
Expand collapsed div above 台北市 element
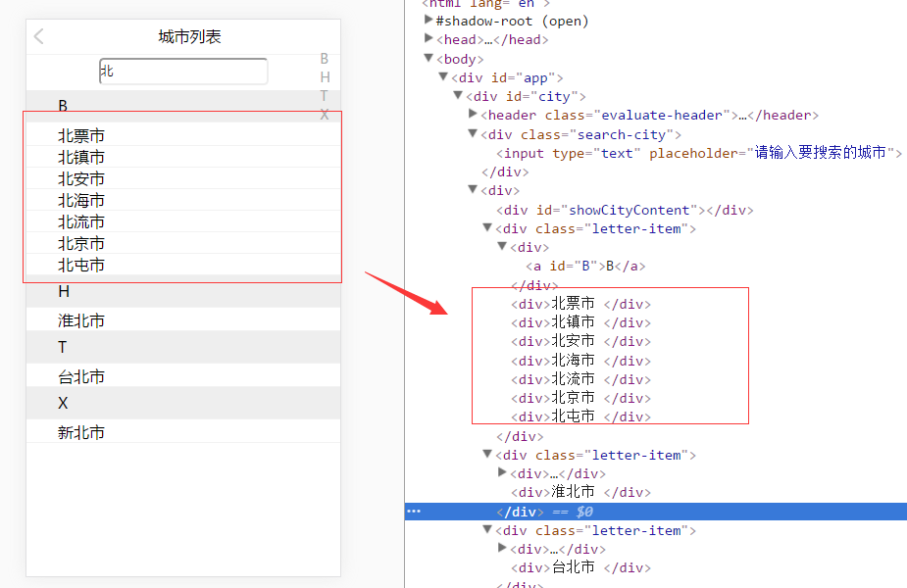click(x=502, y=548)
